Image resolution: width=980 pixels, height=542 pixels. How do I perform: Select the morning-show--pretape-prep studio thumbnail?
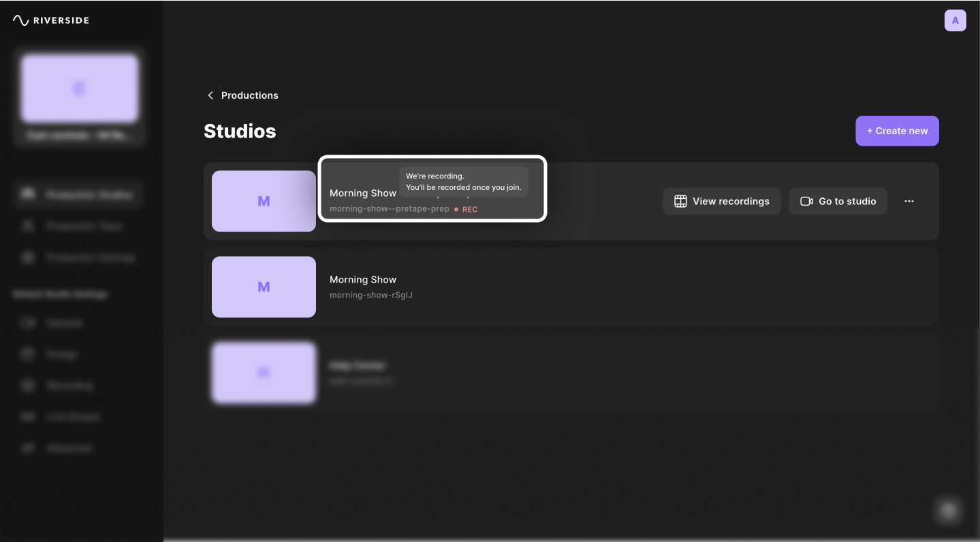coord(264,202)
